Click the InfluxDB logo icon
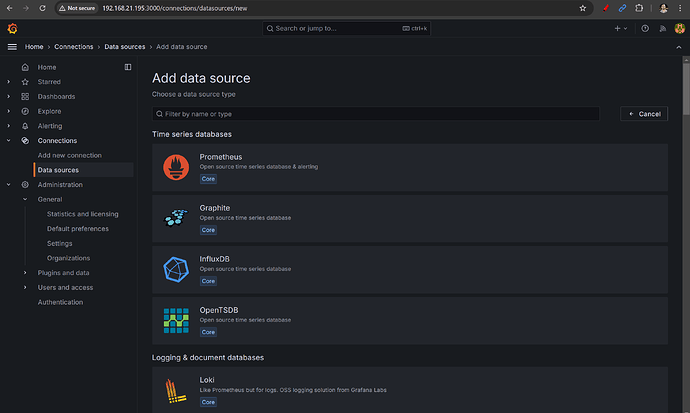 pyautogui.click(x=176, y=270)
